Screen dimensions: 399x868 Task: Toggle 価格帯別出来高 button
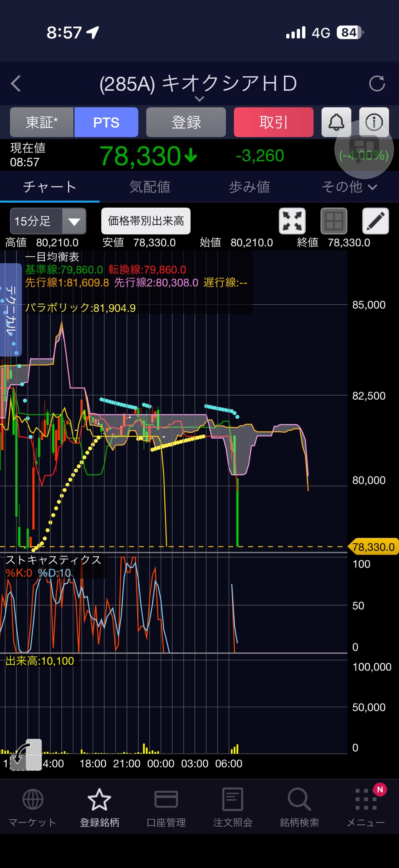pyautogui.click(x=146, y=221)
